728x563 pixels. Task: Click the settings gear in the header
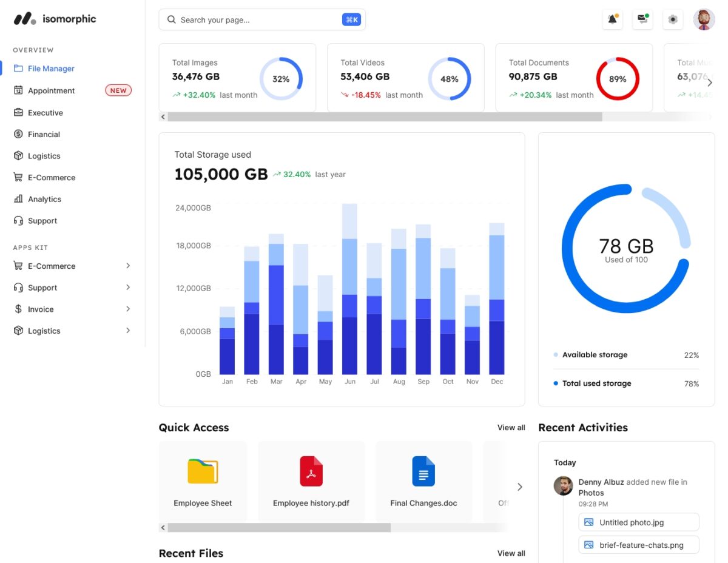coord(673,19)
